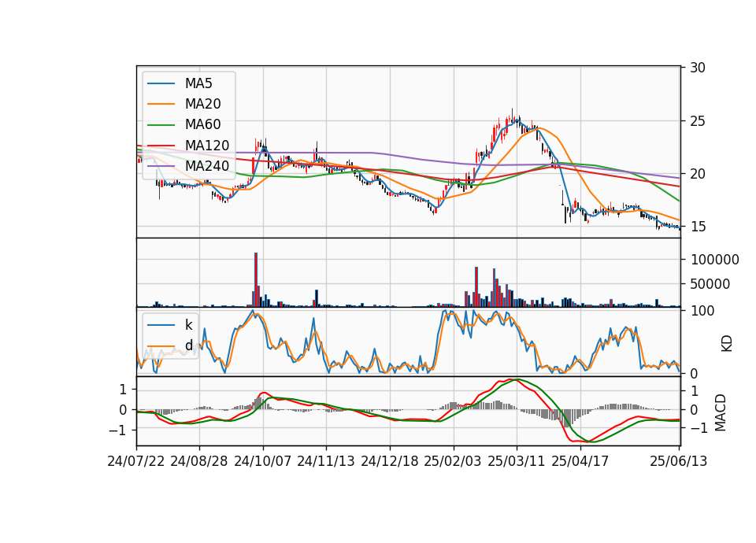Click the orange MA20 legend line sample

coord(161,104)
